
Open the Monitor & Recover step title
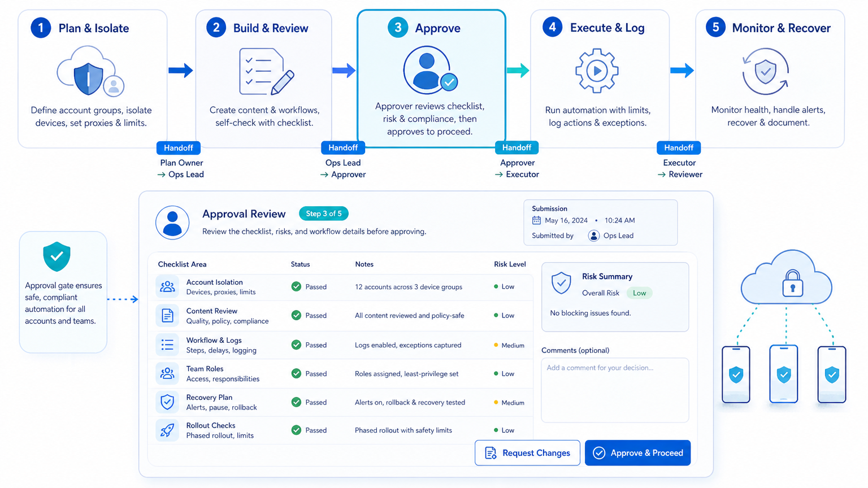click(x=782, y=28)
